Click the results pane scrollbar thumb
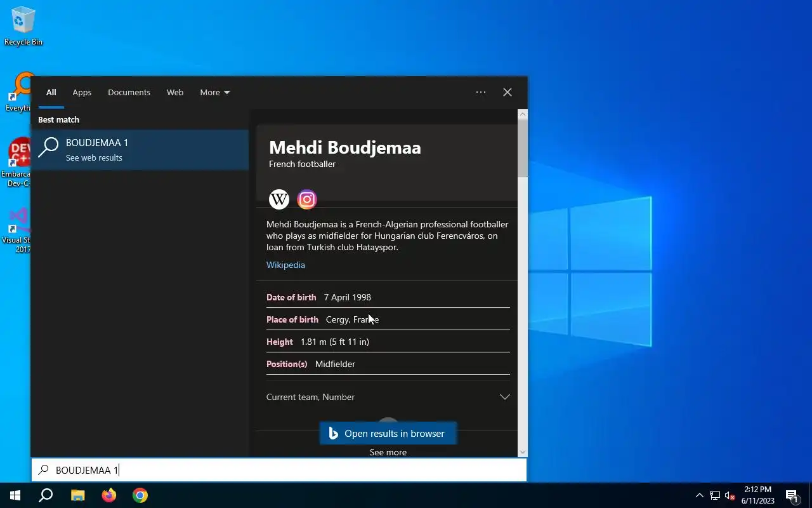The width and height of the screenshot is (812, 508). click(x=523, y=148)
